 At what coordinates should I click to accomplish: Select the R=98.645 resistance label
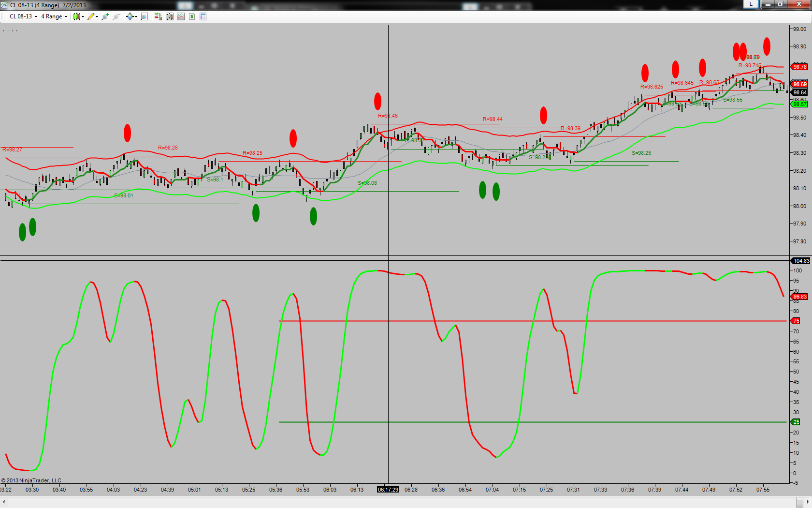click(682, 83)
